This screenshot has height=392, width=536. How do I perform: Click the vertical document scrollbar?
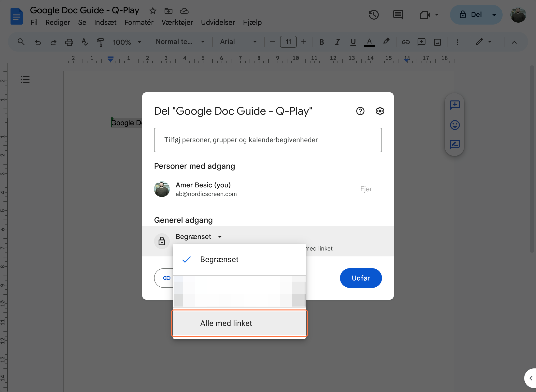[x=532, y=159]
